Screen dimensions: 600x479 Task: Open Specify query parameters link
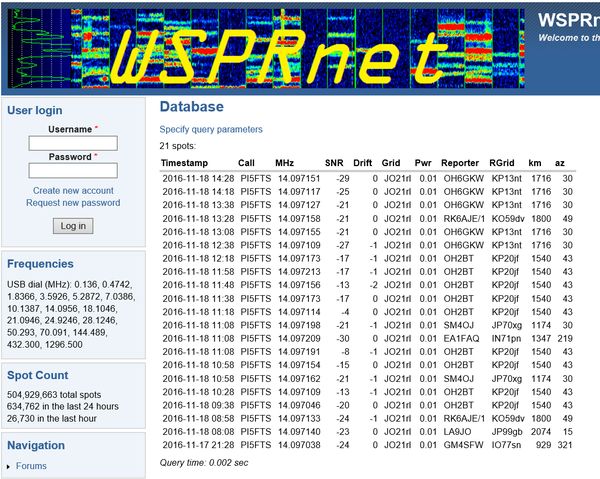click(x=211, y=129)
